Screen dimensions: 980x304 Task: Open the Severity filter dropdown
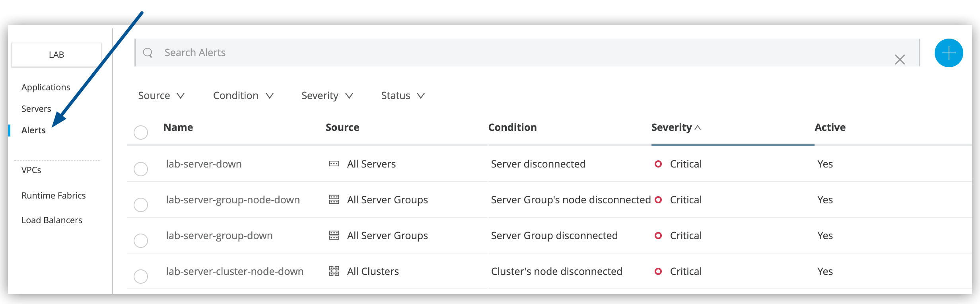point(327,96)
